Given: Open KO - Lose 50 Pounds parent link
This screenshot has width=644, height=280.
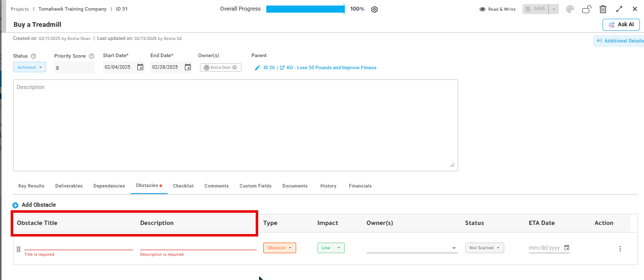Looking at the screenshot, I should pos(332,68).
